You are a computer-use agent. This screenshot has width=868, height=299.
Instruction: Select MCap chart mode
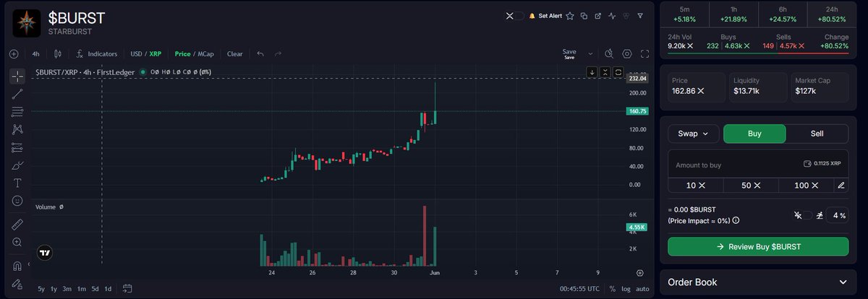(207, 53)
